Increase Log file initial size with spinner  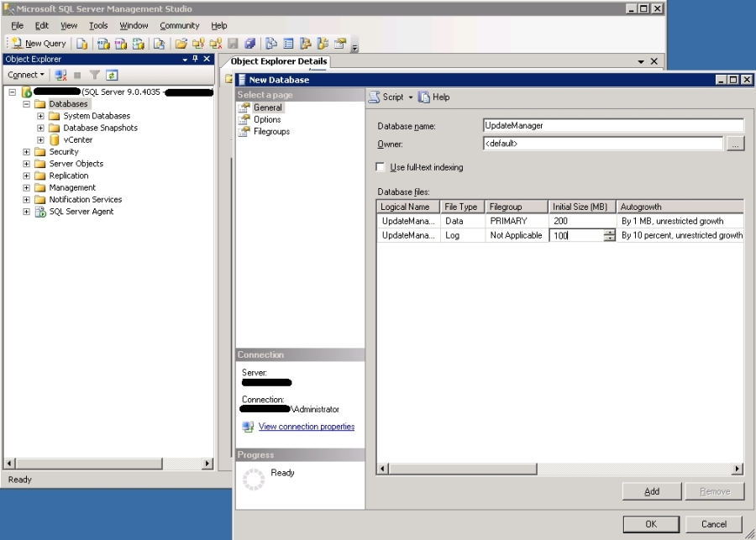(610, 233)
